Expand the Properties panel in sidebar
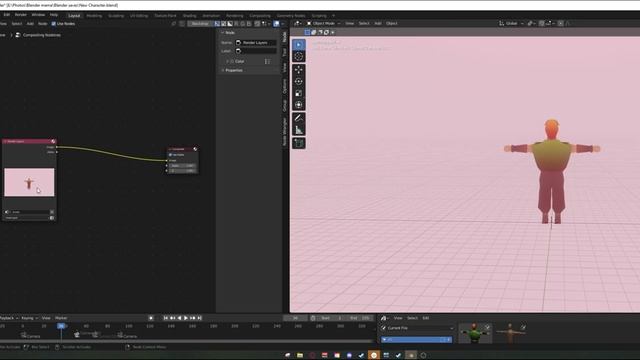 click(x=231, y=70)
